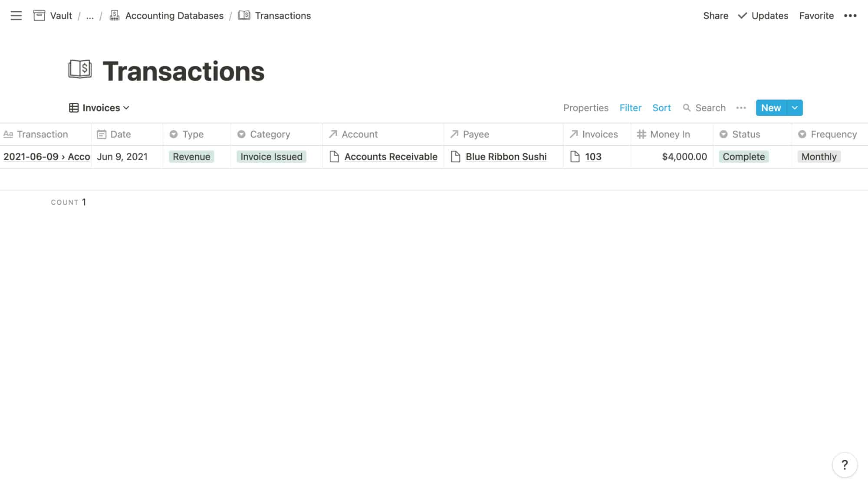Screen dimensions: 868x488
Task: Open the Share options
Action: point(716,16)
